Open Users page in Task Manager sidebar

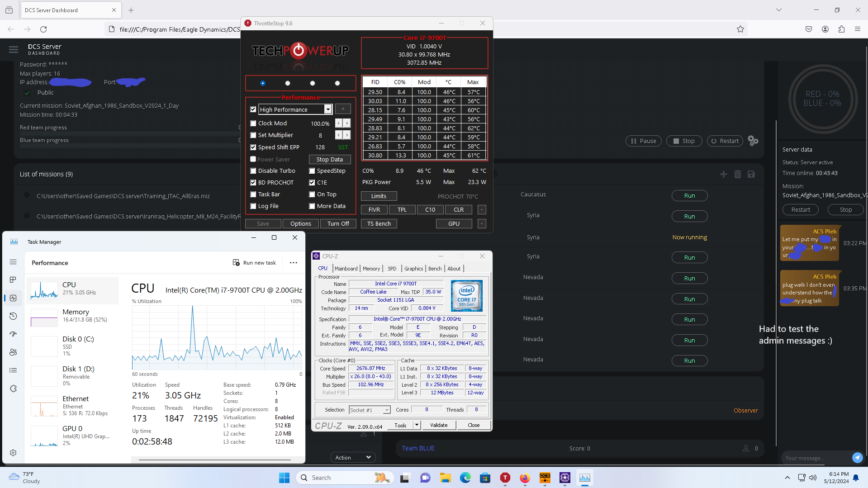pos(13,352)
